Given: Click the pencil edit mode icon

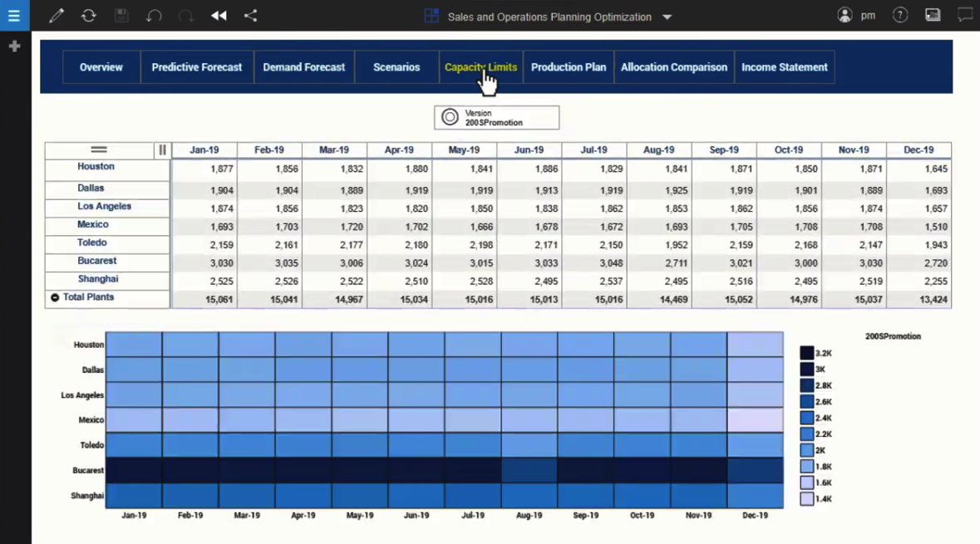Looking at the screenshot, I should [56, 16].
